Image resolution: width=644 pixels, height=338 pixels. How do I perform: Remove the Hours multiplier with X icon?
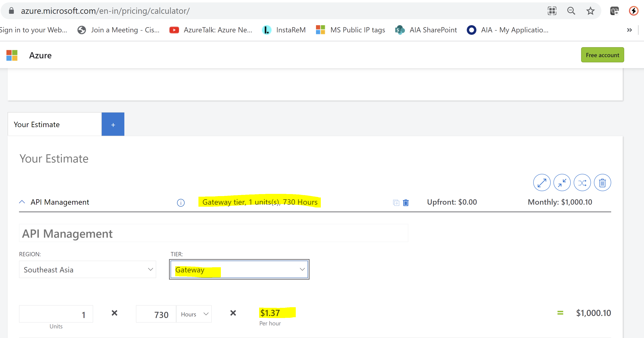233,313
